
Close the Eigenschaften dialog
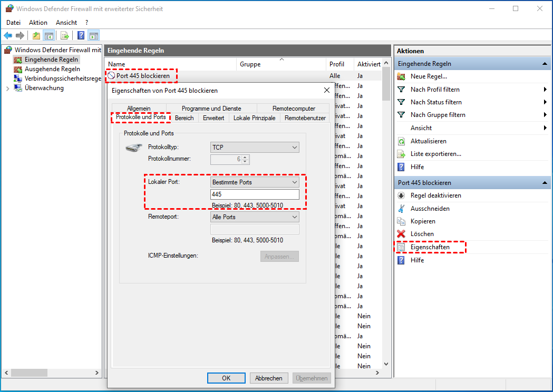[x=326, y=90]
